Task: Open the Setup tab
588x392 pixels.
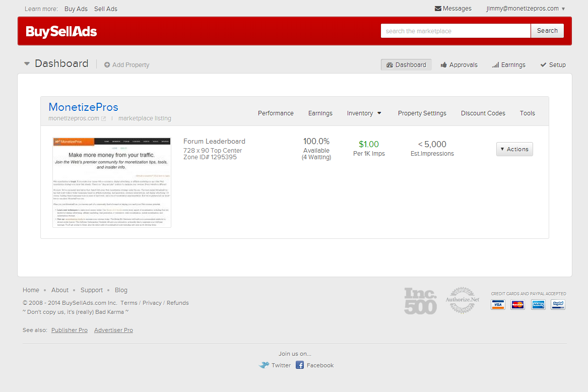Action: tap(553, 65)
